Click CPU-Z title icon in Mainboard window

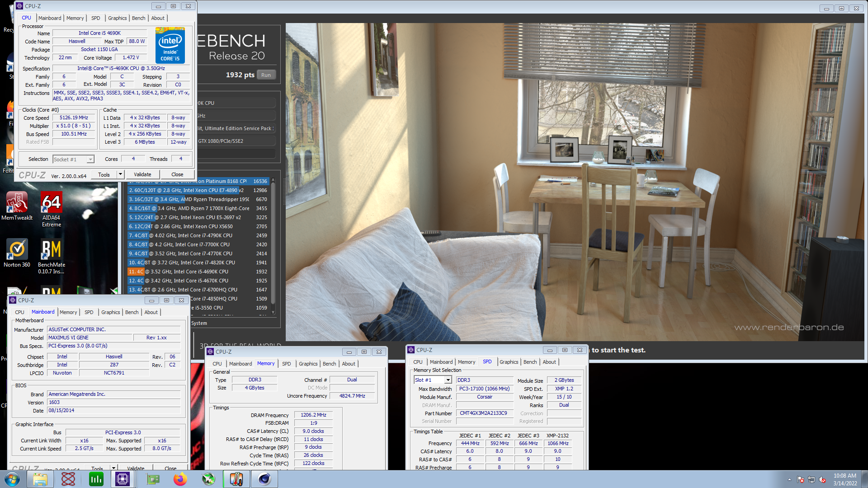click(13, 300)
